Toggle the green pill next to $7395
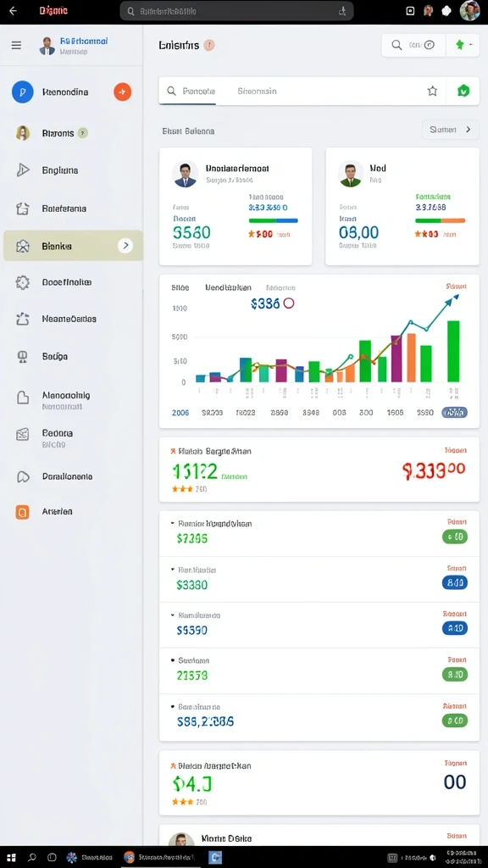 tap(455, 537)
